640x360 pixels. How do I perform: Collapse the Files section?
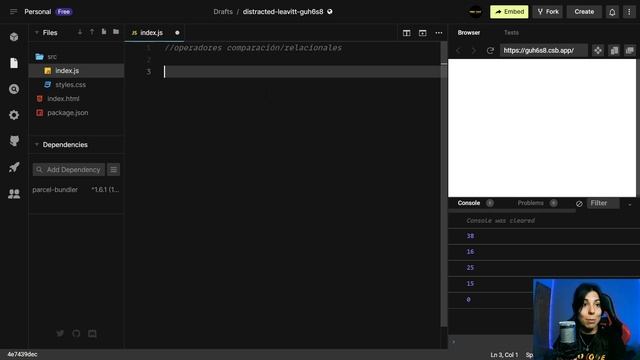pos(37,32)
